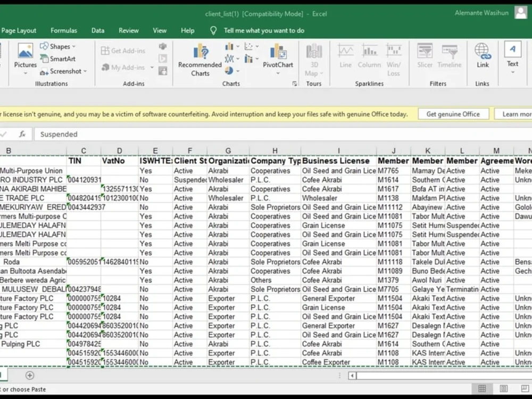
Task: Select the TIN header cell
Action: (84, 161)
